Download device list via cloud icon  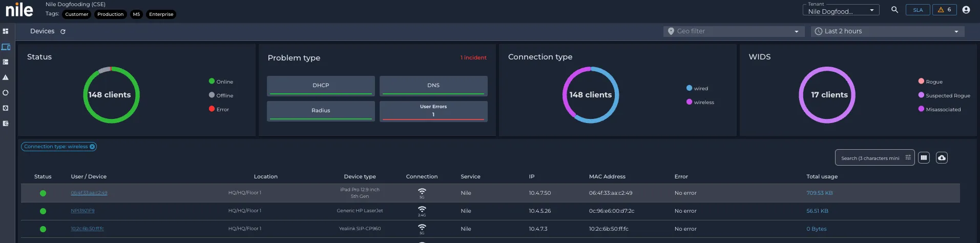[x=942, y=158]
